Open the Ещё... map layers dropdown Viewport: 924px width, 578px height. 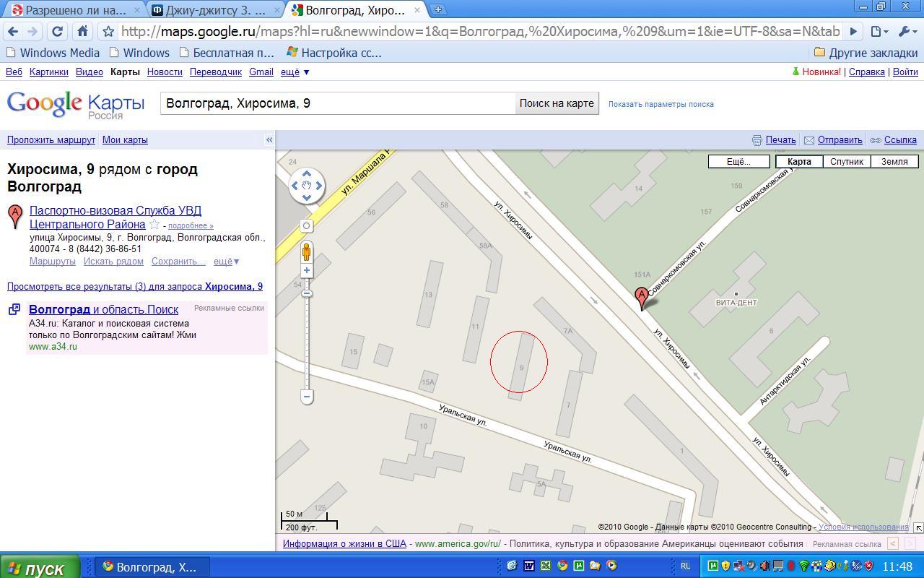pyautogui.click(x=738, y=161)
